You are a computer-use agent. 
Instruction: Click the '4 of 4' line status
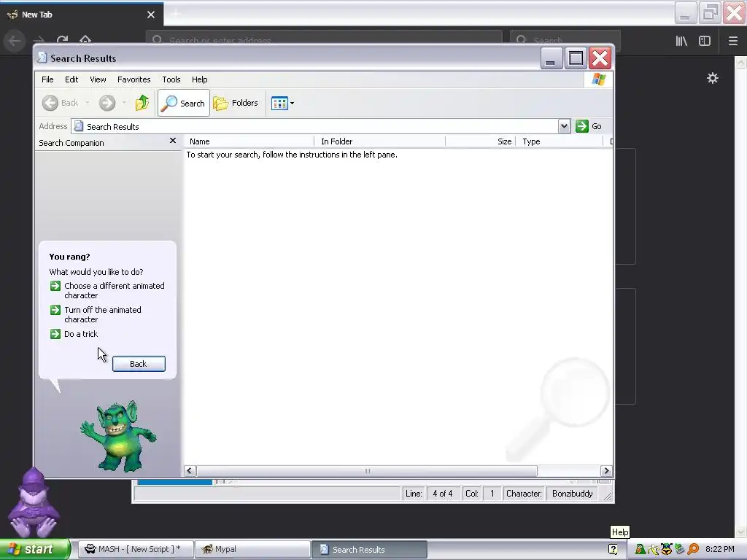click(x=443, y=494)
